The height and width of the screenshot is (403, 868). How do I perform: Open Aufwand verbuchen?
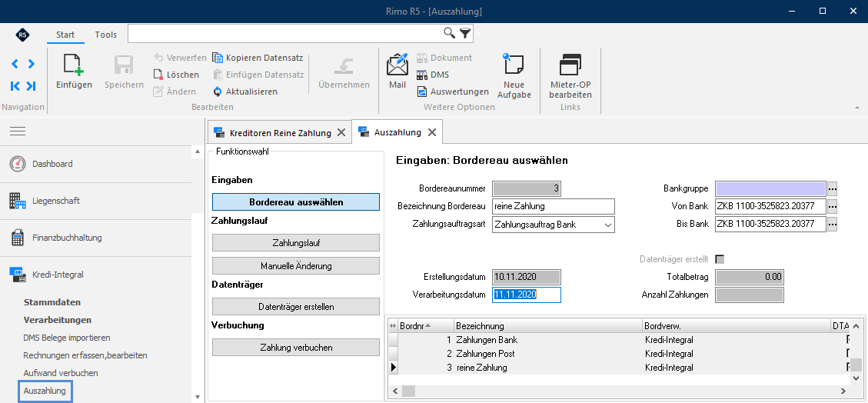[61, 373]
